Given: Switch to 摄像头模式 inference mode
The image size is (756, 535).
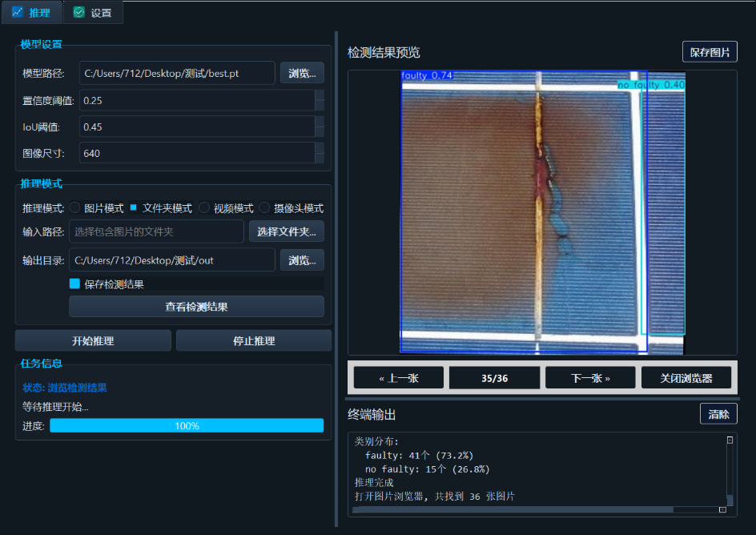Looking at the screenshot, I should click(264, 207).
